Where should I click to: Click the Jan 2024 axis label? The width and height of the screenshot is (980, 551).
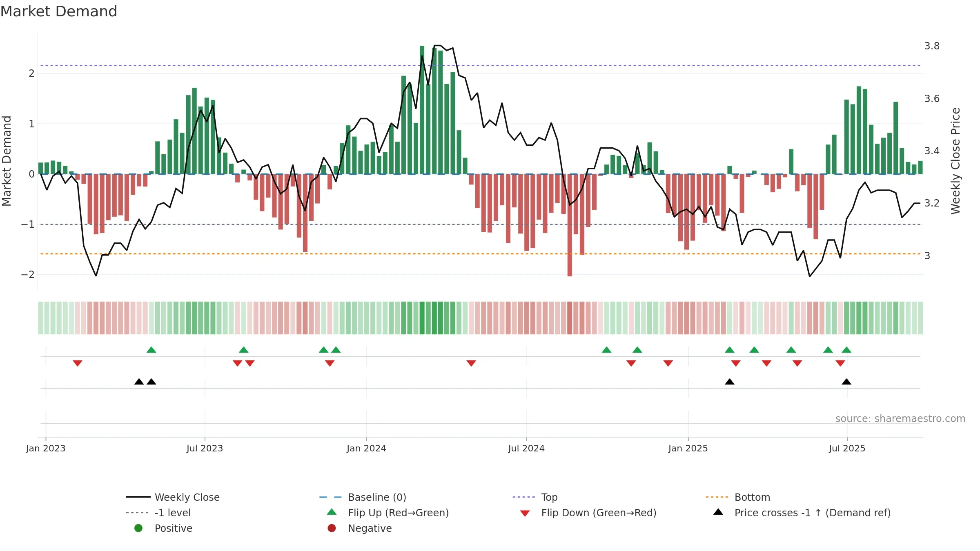pos(367,448)
